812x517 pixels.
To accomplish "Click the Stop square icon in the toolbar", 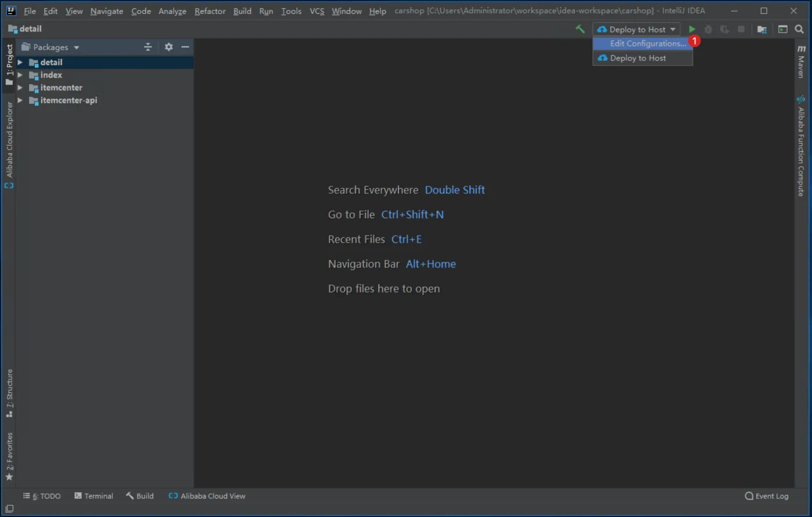I will [x=741, y=29].
